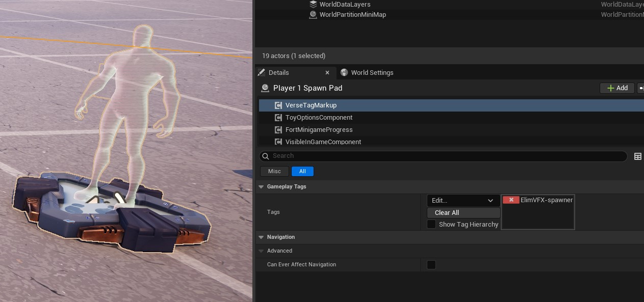Select the VerseTagMarkup component
The height and width of the screenshot is (302, 644).
(451, 105)
